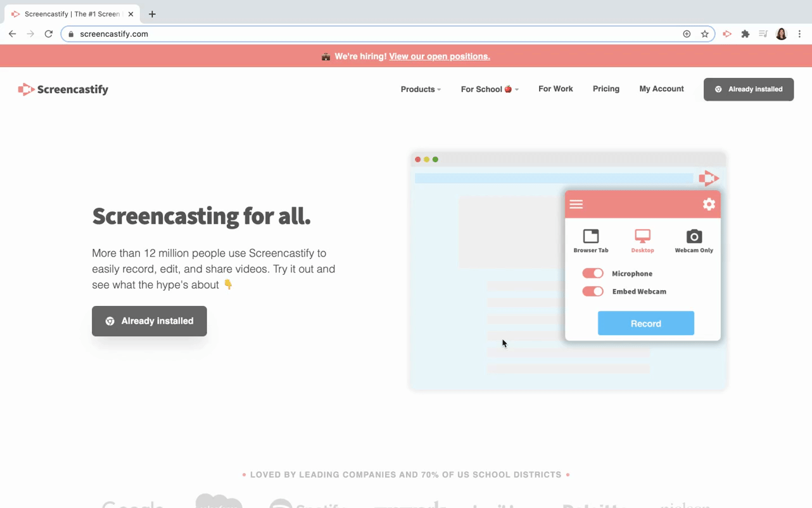
Task: Open the View our open positions link
Action: pyautogui.click(x=440, y=56)
